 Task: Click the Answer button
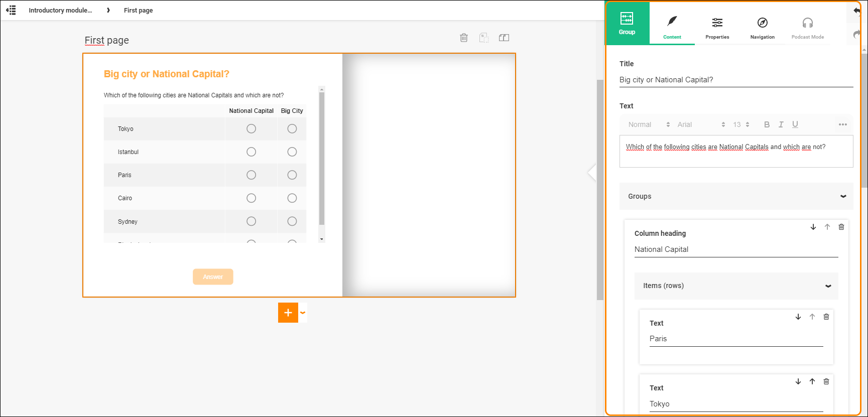[x=213, y=276]
